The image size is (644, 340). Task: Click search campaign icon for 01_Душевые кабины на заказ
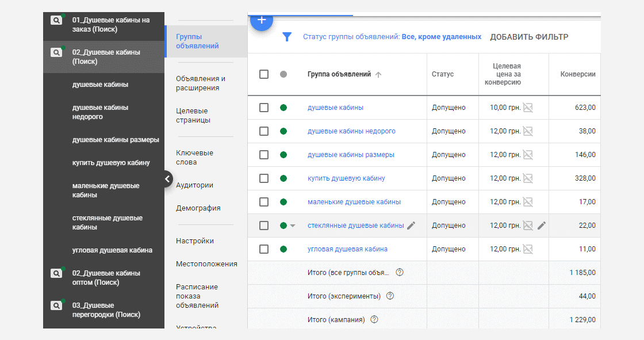56,20
